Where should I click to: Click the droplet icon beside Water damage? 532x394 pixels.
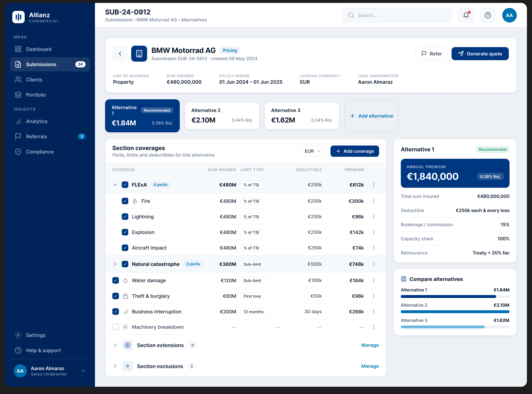pos(125,281)
